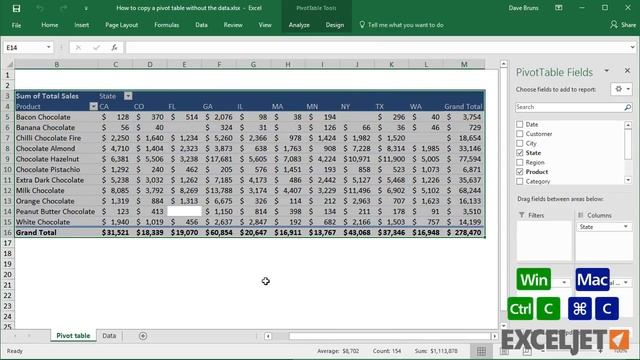Screen dimensions: 640x360
Task: Switch to the Data sheet tab
Action: tap(109, 336)
